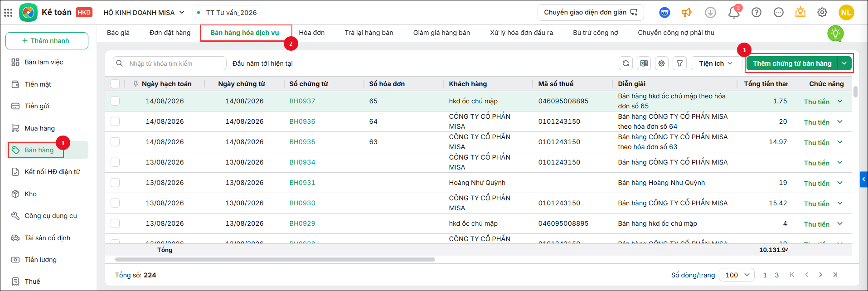Tick the checkbox for row BH0929
The height and width of the screenshot is (291, 868).
[x=115, y=223]
